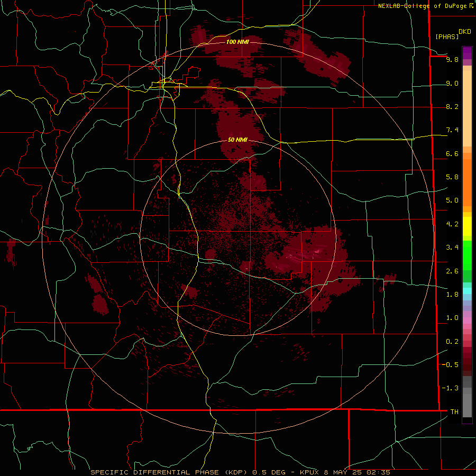Screen dimensions: 476x476
Task: Click the 4.2 legend value
Action: pos(452,224)
